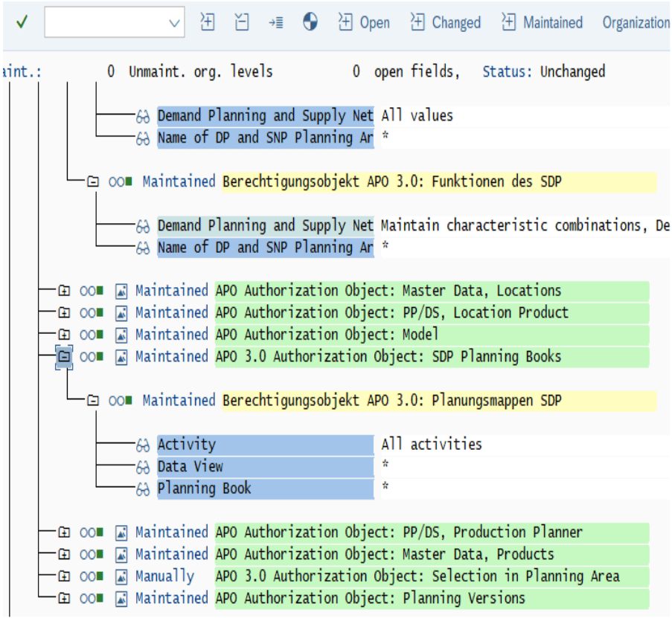Expand the Master Data, Products node
672x618 pixels.
[x=64, y=554]
